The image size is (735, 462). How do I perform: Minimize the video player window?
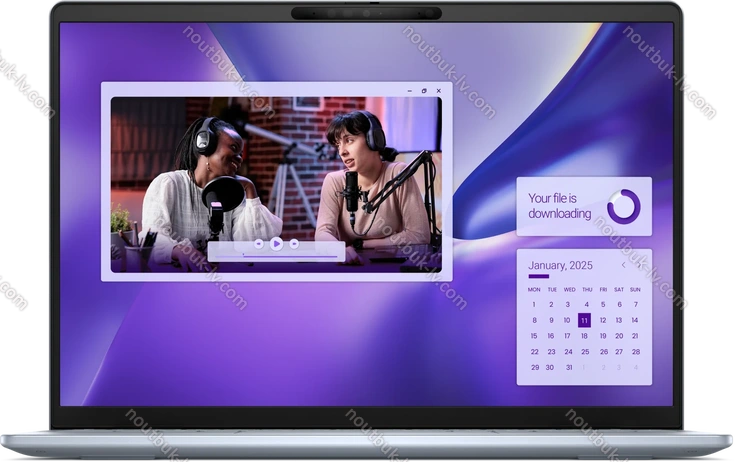click(x=409, y=91)
